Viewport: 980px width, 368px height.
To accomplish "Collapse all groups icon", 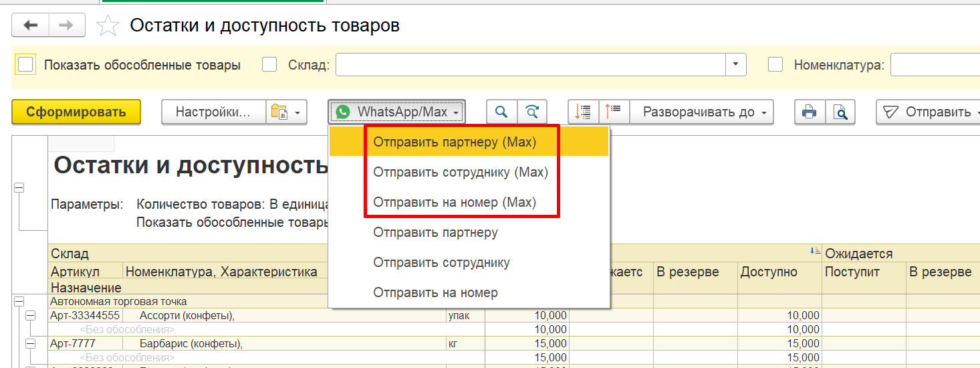I will click(x=583, y=112).
